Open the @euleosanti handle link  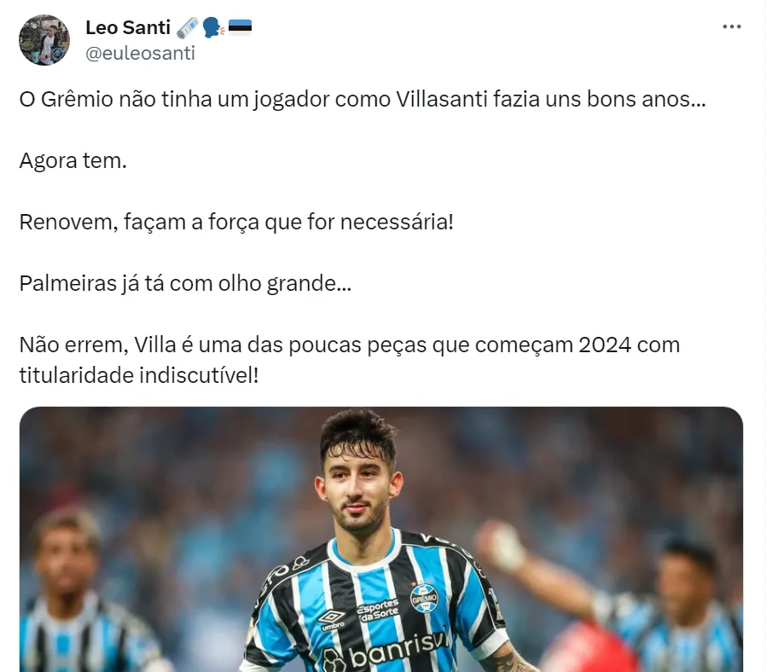140,53
